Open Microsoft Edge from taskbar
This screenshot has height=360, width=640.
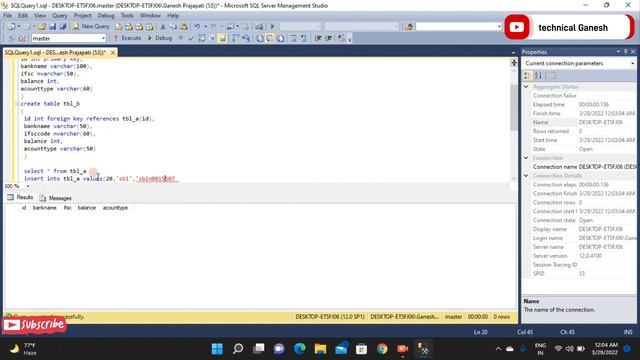point(300,349)
